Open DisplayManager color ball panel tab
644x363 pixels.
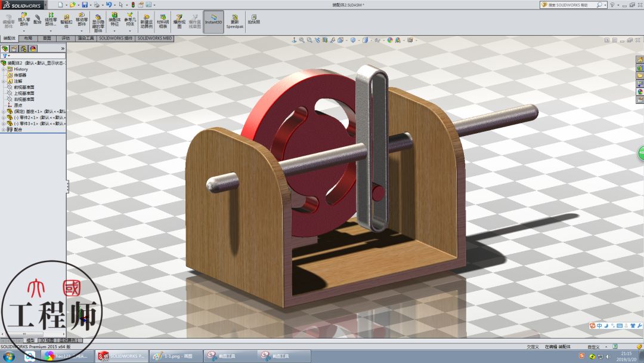(33, 48)
